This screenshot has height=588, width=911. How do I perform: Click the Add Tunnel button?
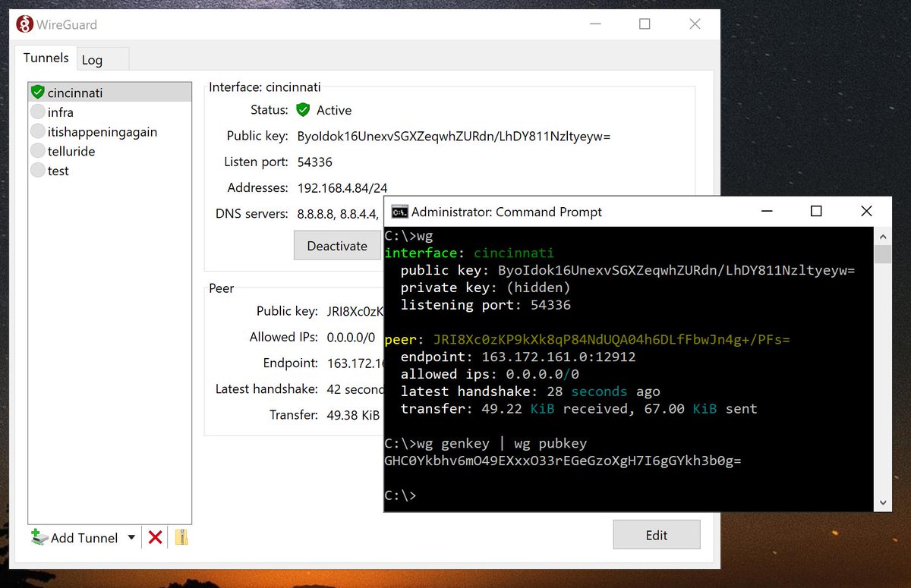pos(74,537)
